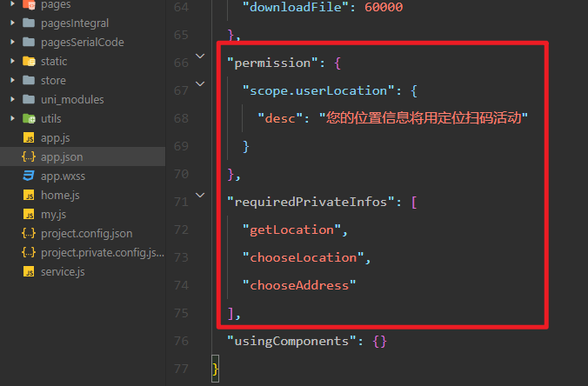
Task: Click the JS icon of service.js
Action: 29,272
